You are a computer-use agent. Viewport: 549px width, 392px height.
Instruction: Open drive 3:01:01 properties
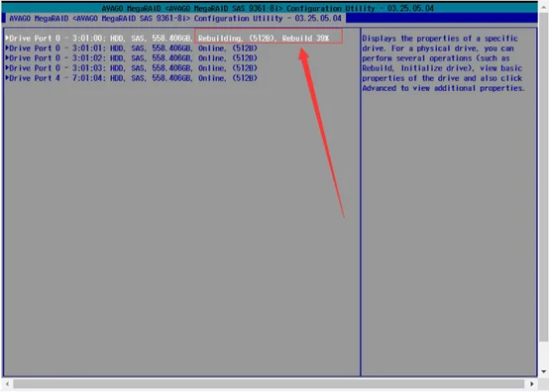point(131,49)
